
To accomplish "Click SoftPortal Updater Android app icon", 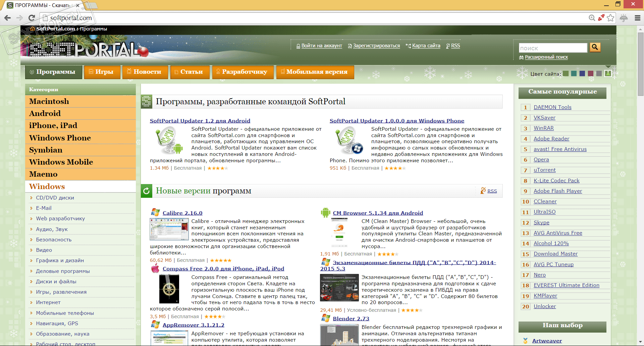I will [169, 140].
